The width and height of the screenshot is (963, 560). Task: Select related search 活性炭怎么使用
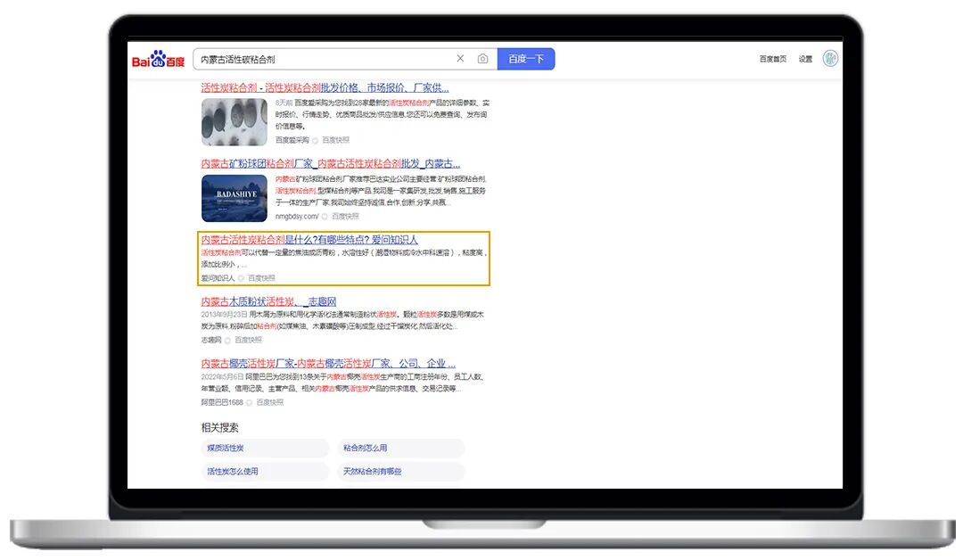pyautogui.click(x=265, y=472)
